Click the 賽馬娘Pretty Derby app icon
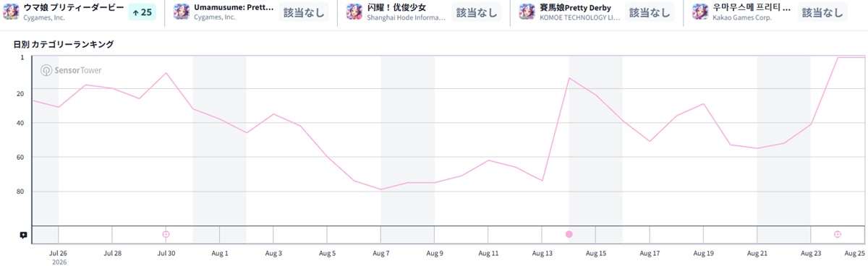The image size is (868, 266). coord(527,12)
